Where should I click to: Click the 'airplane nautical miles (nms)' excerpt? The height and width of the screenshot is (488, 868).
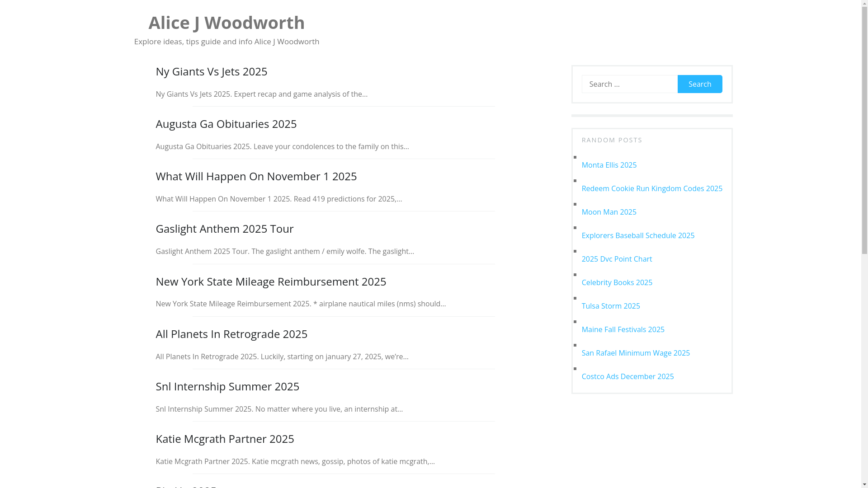pos(301,304)
